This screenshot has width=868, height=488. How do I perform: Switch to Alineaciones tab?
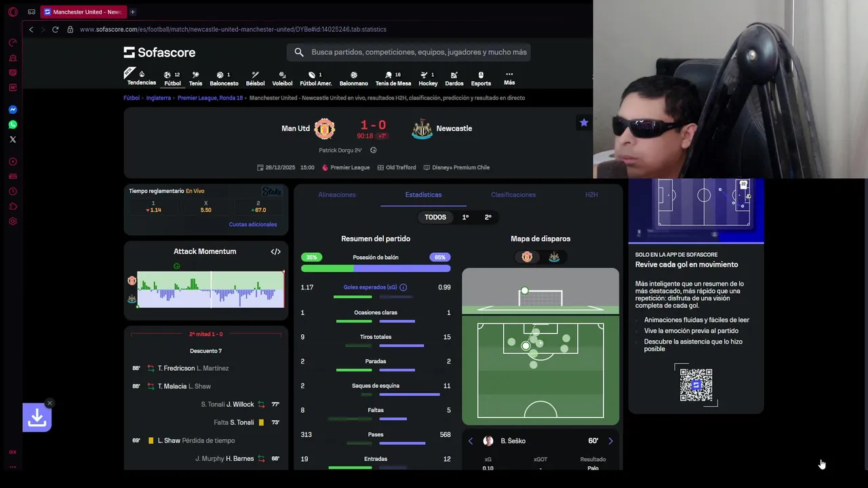[337, 195]
